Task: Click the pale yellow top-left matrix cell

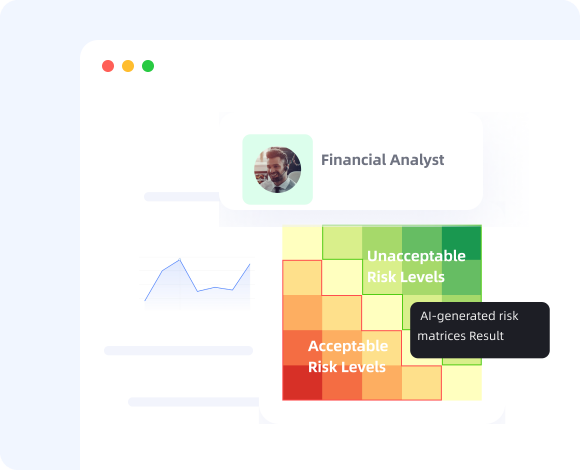Action: [x=302, y=243]
